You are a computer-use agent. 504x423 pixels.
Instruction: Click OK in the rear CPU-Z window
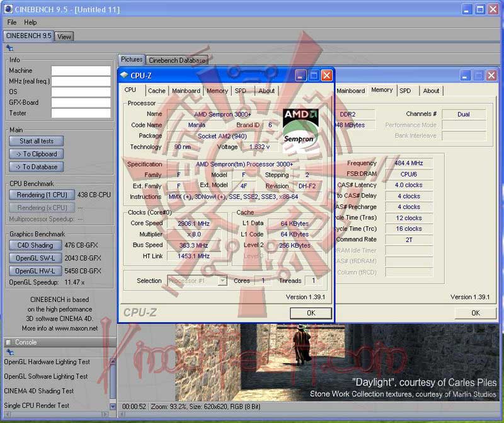[476, 313]
